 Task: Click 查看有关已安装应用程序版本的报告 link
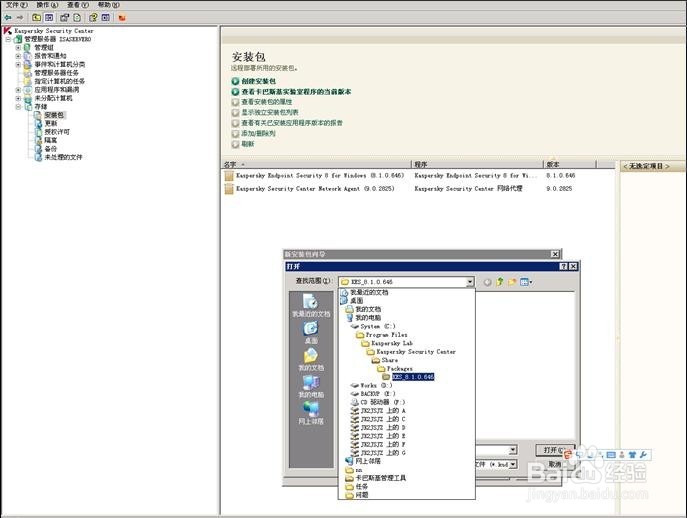coord(292,123)
